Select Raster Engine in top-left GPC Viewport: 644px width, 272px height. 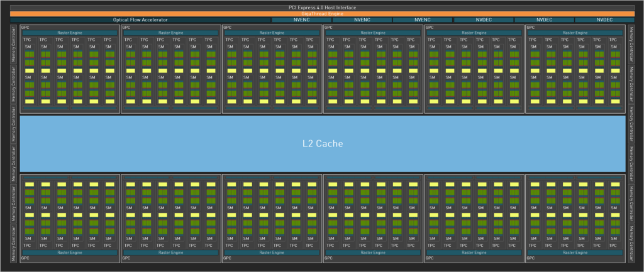(69, 33)
